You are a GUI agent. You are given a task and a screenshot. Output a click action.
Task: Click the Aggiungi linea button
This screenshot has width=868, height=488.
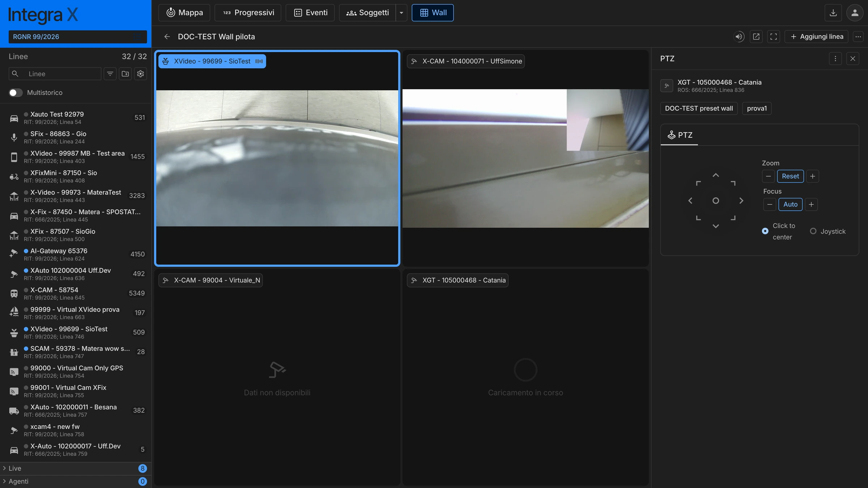816,37
